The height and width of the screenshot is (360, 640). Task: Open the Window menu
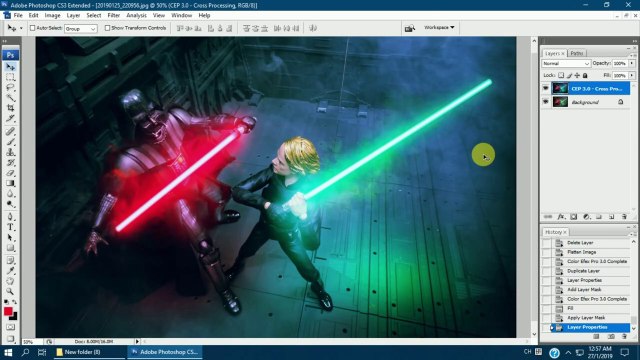pyautogui.click(x=181, y=15)
